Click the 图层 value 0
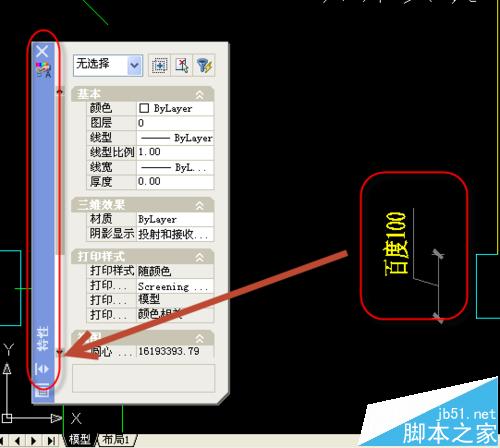500x448 pixels. coord(175,123)
